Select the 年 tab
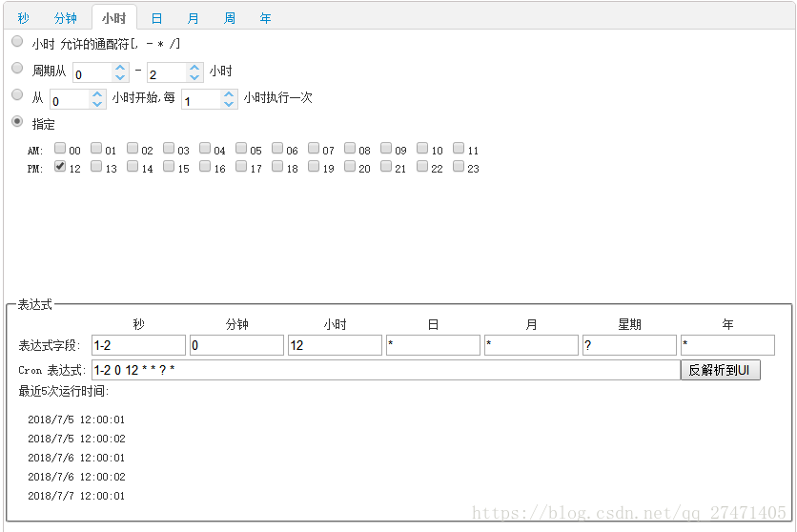797x532 pixels. pyautogui.click(x=265, y=18)
